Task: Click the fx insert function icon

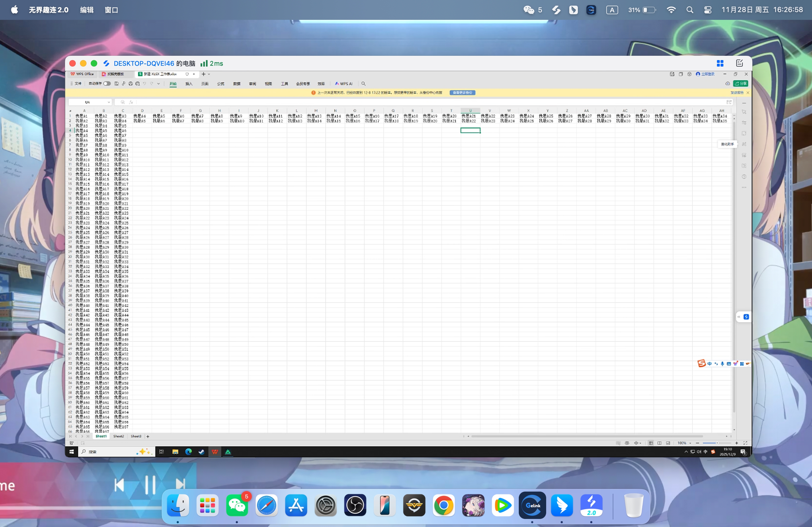Action: tap(131, 102)
